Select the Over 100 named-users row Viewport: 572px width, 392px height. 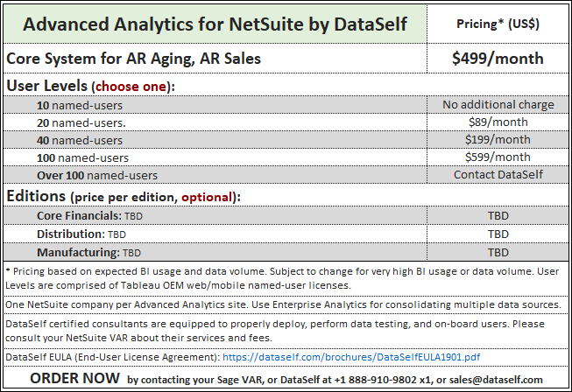tap(286, 175)
